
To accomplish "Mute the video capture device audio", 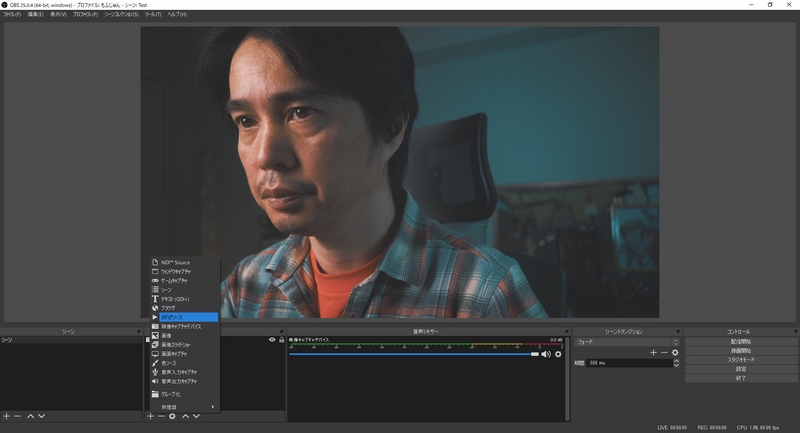I will 546,354.
